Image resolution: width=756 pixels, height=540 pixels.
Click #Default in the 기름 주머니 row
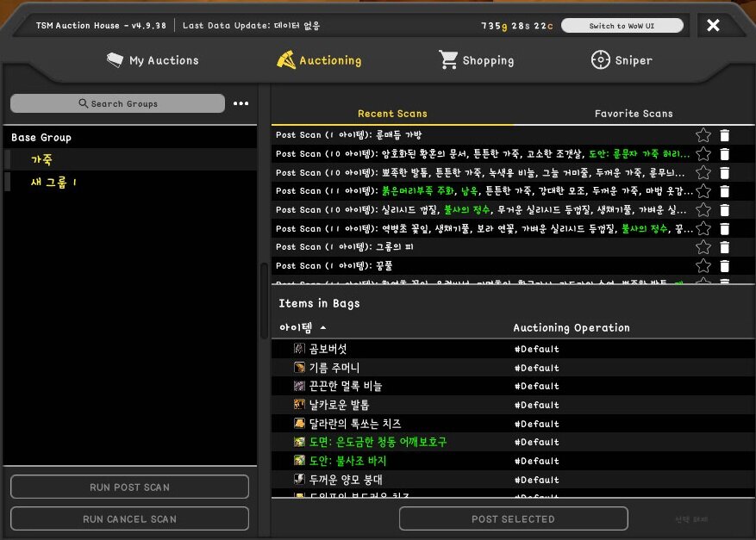537,368
